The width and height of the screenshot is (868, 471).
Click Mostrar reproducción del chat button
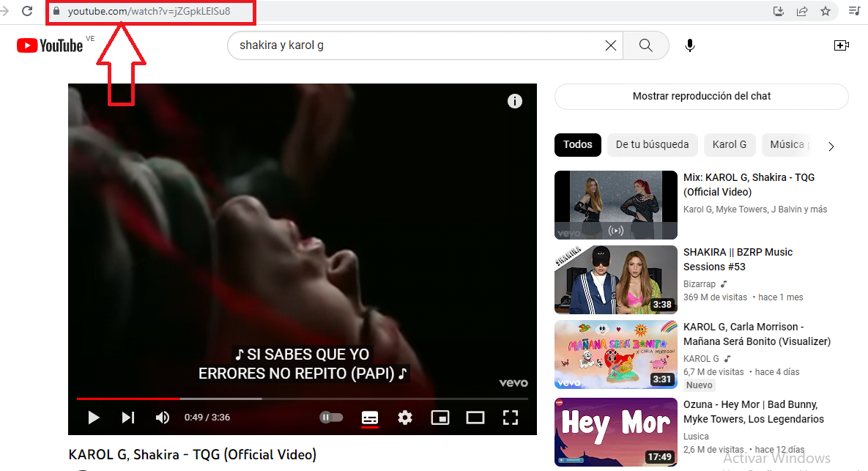click(x=701, y=96)
